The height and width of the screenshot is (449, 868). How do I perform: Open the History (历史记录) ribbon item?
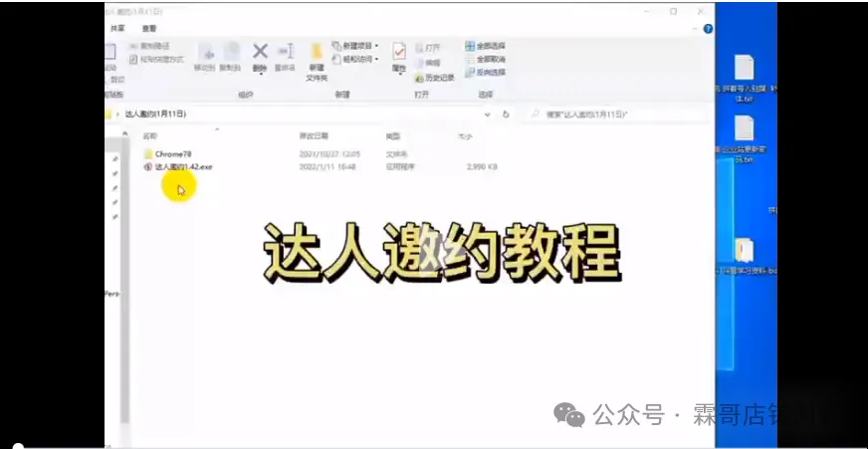(438, 77)
